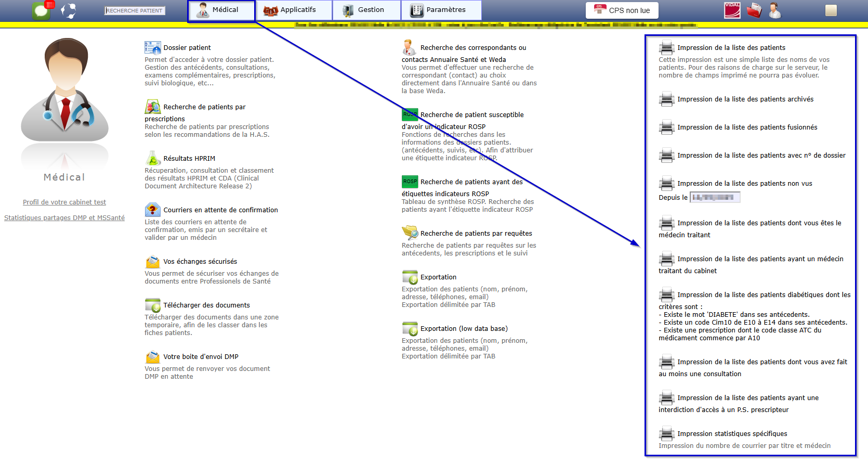Open the Gestion menu
The height and width of the screenshot is (462, 868).
coord(366,10)
